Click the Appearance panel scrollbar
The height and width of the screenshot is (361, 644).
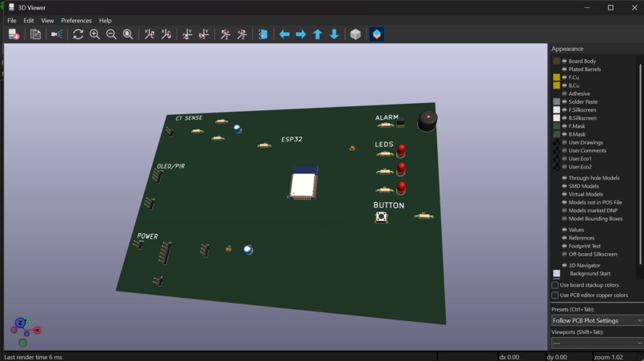[640, 165]
